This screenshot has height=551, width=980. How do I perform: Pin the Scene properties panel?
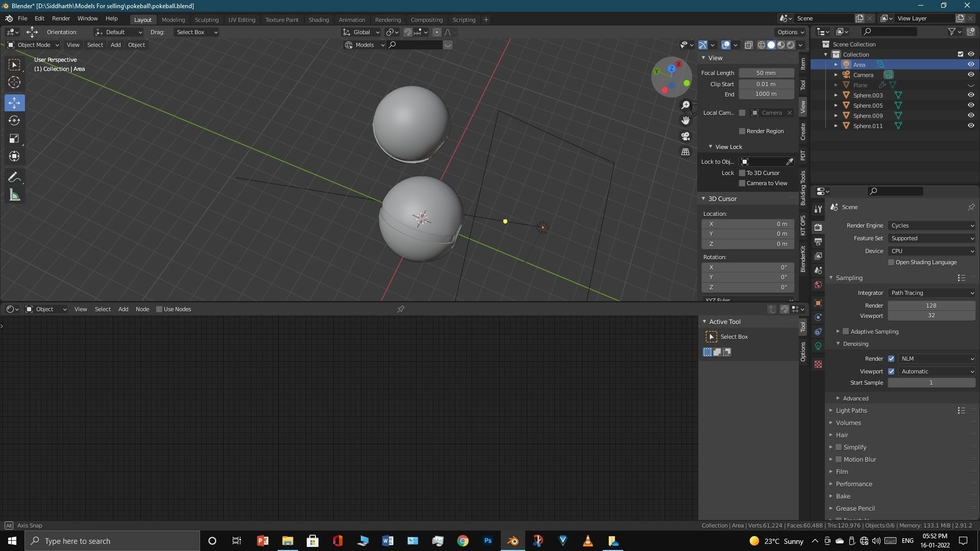[971, 207]
